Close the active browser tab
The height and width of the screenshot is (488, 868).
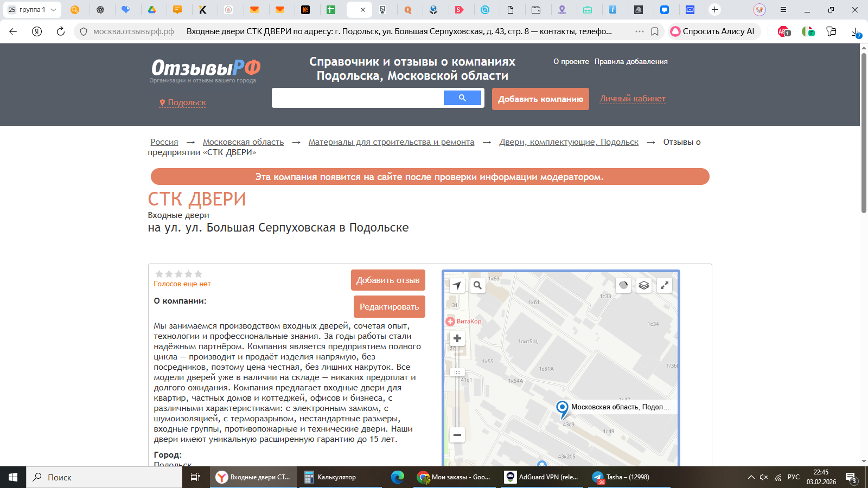363,10
